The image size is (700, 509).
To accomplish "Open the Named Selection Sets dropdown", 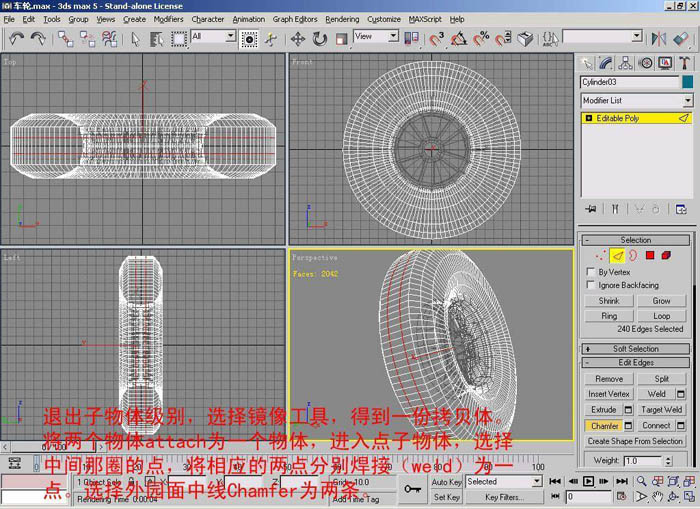I will pyautogui.click(x=637, y=36).
